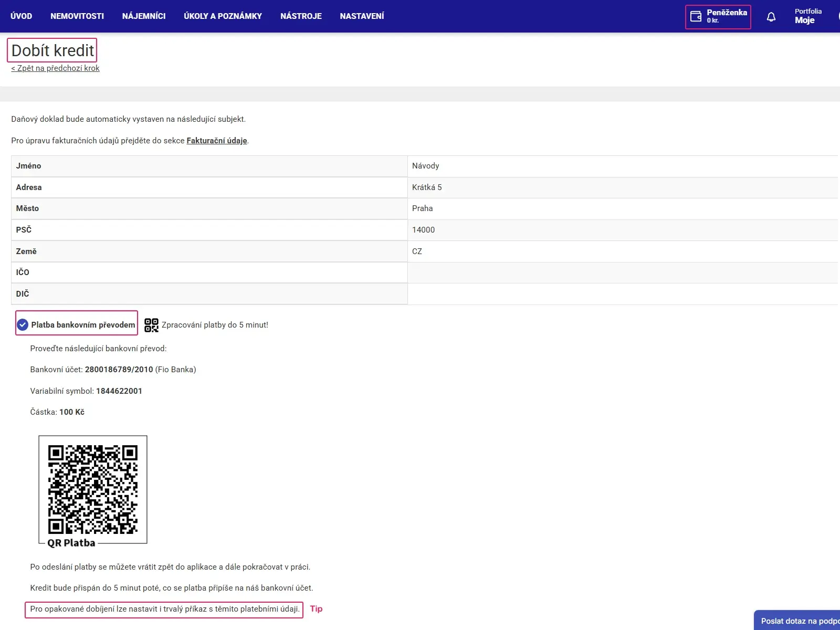The width and height of the screenshot is (840, 630).
Task: Open the Portfolia Moje selector
Action: pyautogui.click(x=808, y=16)
